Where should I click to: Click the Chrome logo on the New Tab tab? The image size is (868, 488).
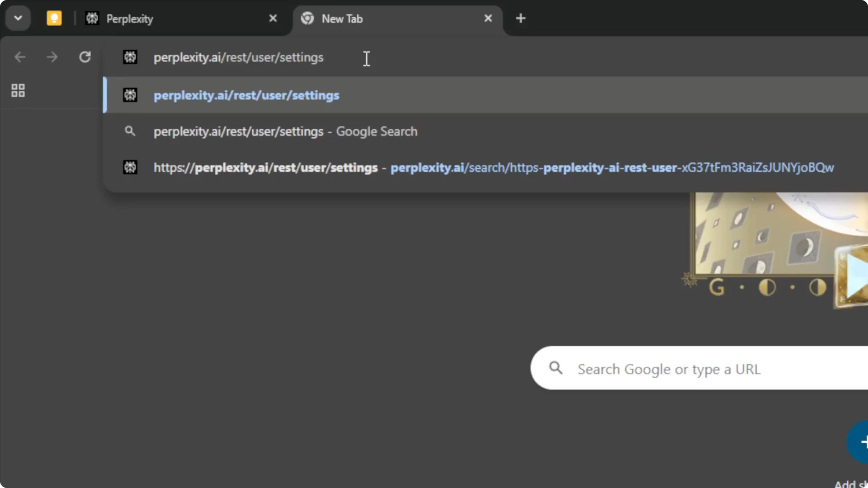[x=308, y=19]
